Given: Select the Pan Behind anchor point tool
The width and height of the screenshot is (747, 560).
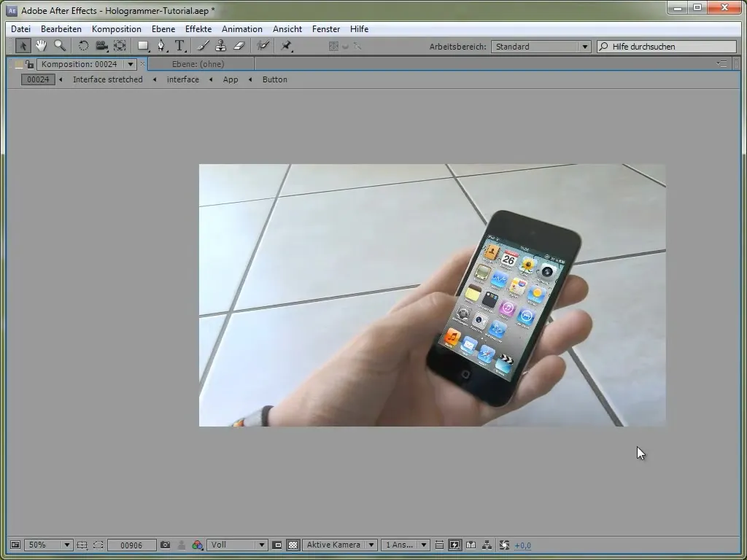Looking at the screenshot, I should tap(120, 46).
